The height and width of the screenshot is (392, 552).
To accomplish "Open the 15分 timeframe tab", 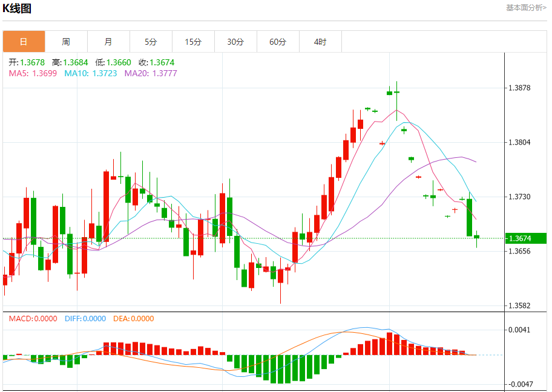I will click(x=193, y=42).
